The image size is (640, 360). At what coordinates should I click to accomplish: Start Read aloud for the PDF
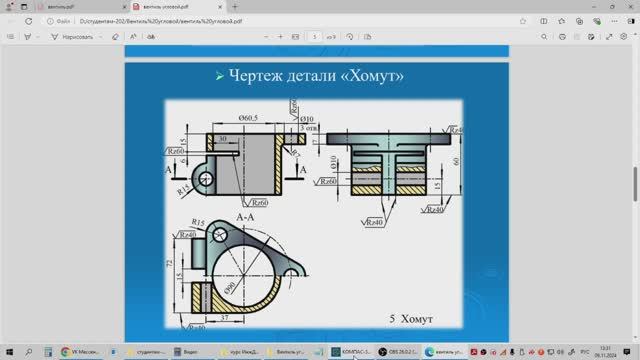[x=133, y=37]
